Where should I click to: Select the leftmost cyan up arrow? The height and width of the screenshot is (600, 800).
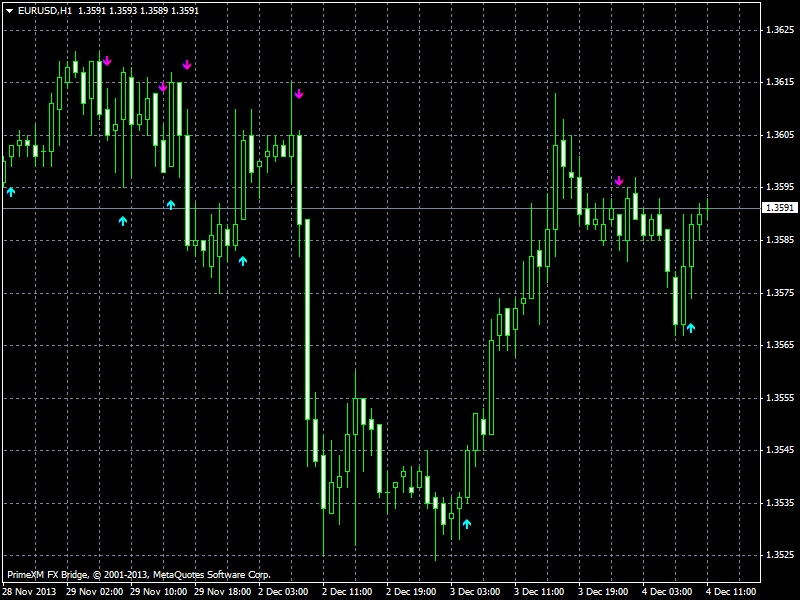(x=11, y=191)
